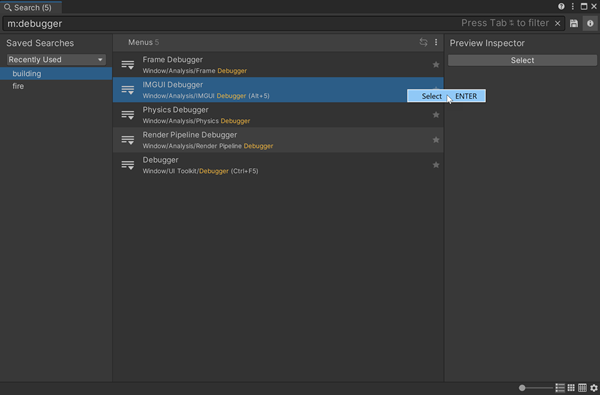Select the Frame Debugger result
This screenshot has width=600, height=395.
[x=278, y=65]
